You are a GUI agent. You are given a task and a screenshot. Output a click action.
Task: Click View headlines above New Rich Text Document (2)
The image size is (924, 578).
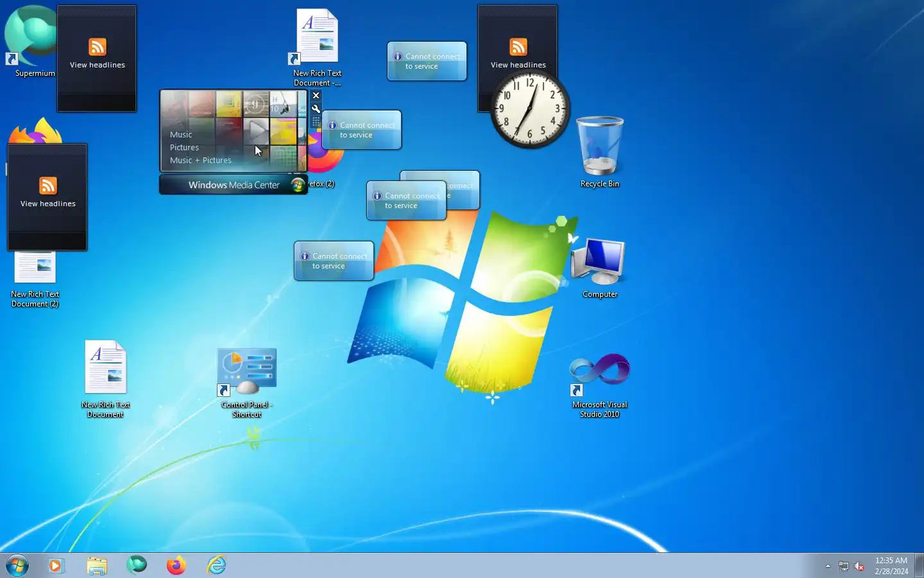(x=48, y=204)
